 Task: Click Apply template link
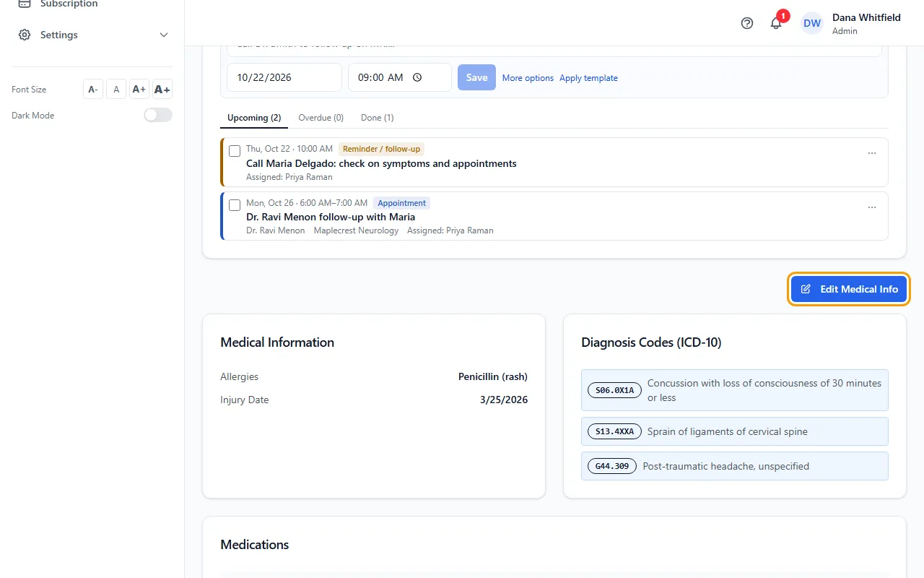[x=588, y=78]
